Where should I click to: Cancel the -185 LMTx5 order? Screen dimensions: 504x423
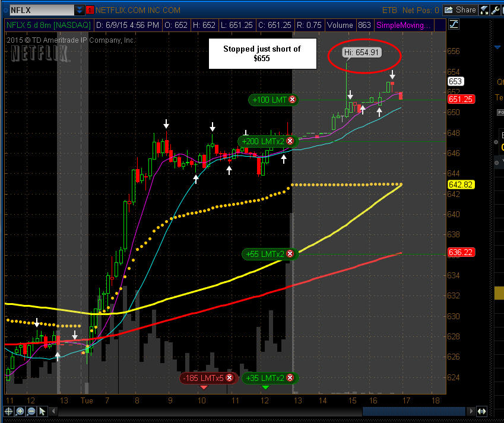click(229, 378)
